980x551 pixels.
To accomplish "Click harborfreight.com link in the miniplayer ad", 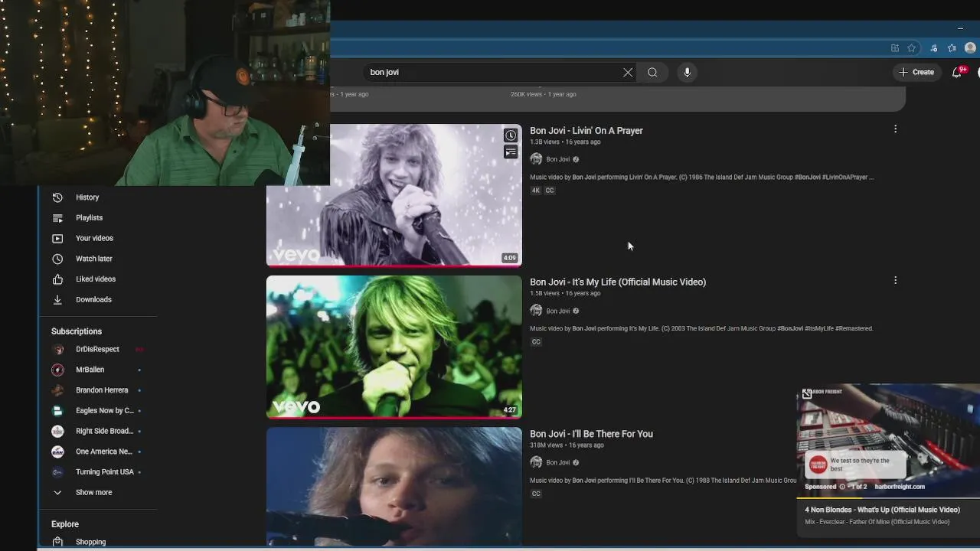I will [x=900, y=487].
